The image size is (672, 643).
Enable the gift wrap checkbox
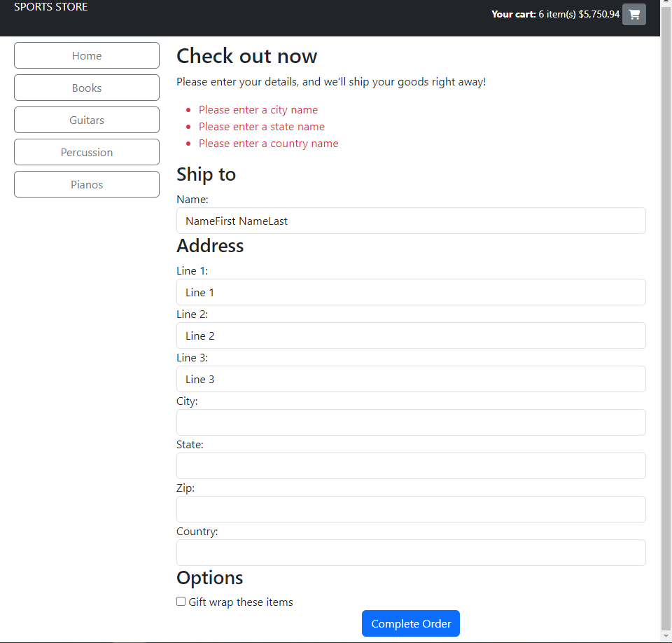181,602
